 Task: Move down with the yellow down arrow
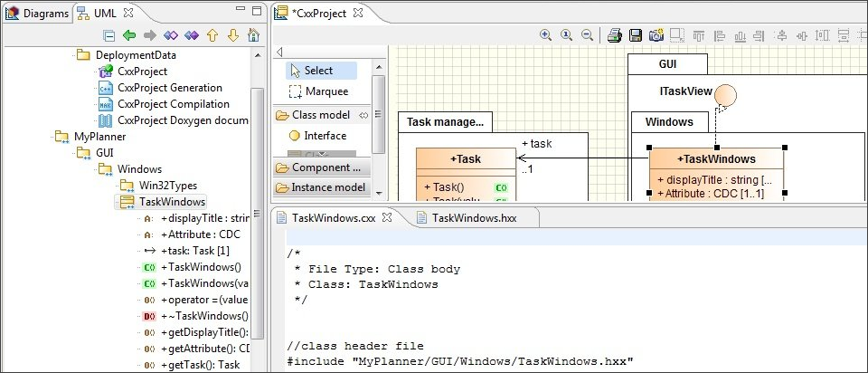pos(233,35)
